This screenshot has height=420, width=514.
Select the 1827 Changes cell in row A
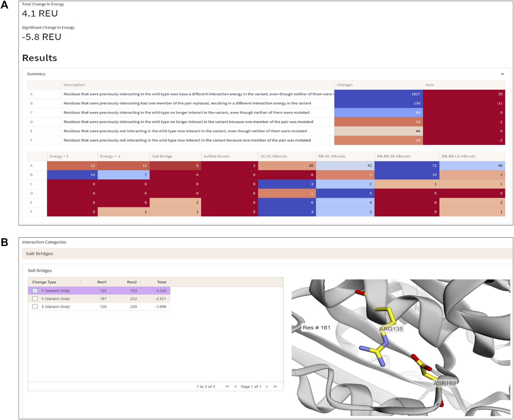(x=378, y=94)
